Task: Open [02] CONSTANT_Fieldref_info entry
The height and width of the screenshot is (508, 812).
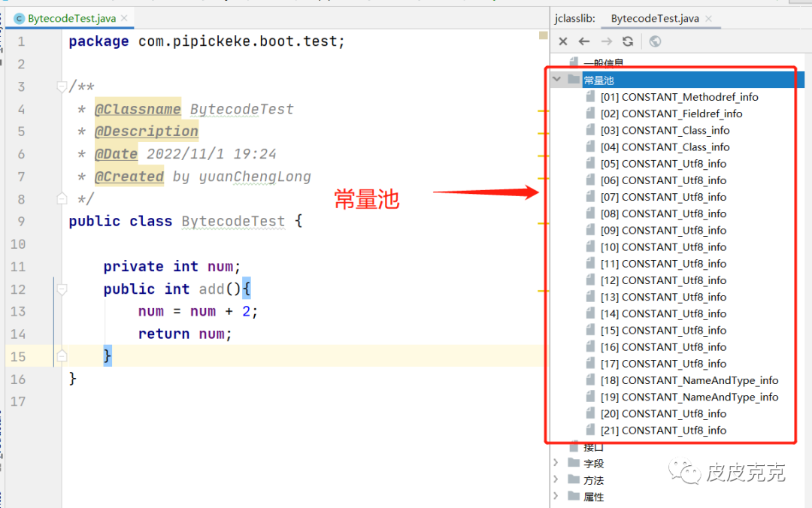Action: (x=671, y=113)
